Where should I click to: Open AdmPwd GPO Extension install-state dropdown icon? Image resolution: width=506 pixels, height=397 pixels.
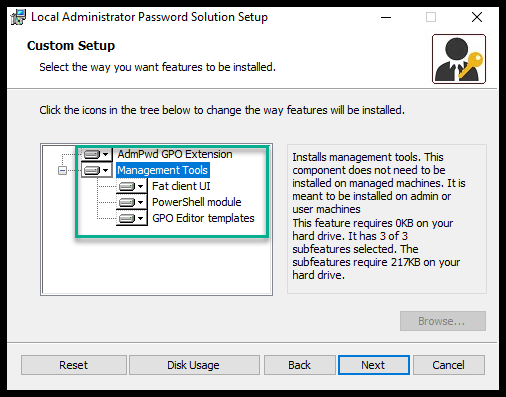click(x=97, y=154)
